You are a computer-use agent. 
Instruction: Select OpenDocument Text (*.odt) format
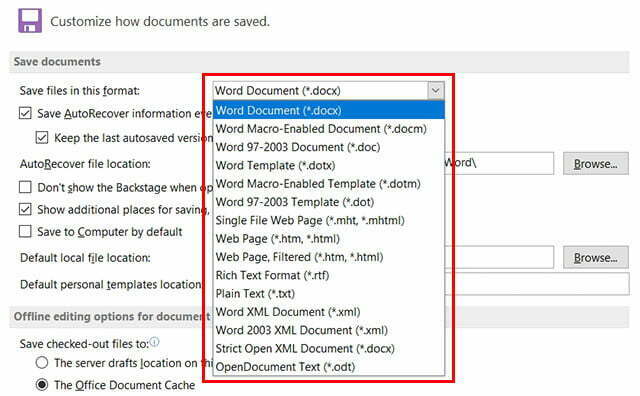pyautogui.click(x=329, y=367)
